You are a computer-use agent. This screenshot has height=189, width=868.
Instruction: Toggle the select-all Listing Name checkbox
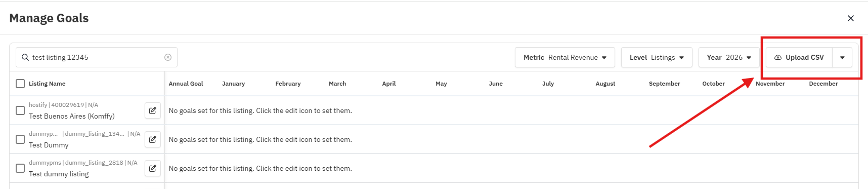tap(20, 84)
